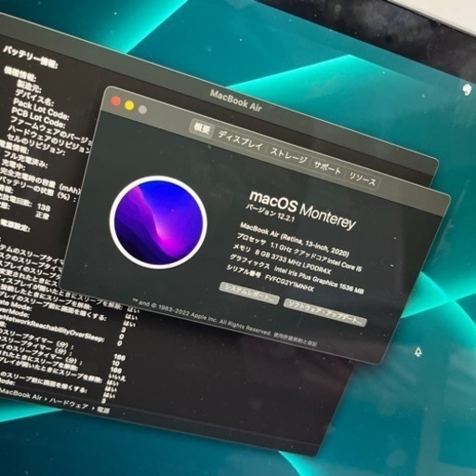Screen dimensions: 476x476
Task: Click the バージョン 12.2.1 version text
Action: click(270, 213)
